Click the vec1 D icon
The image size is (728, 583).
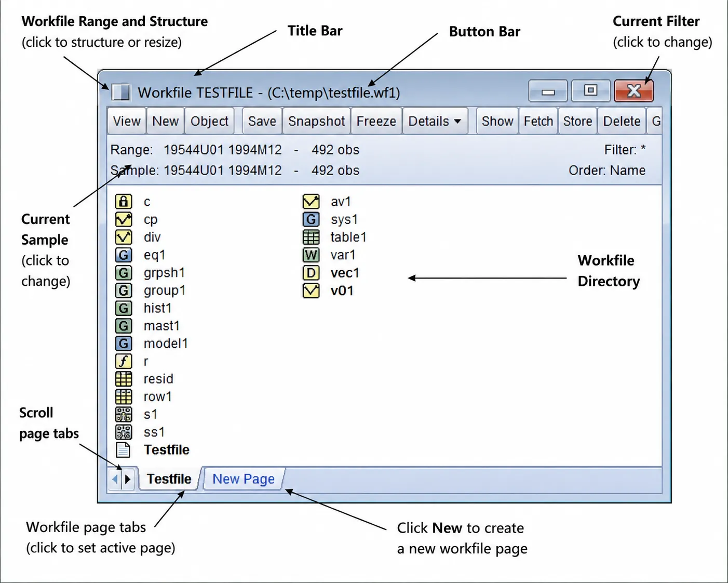pyautogui.click(x=311, y=273)
